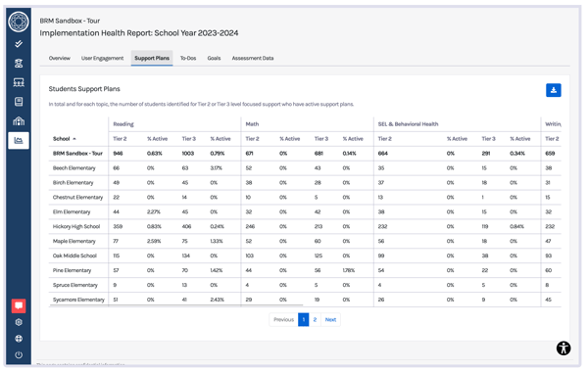588x371 pixels.
Task: Click the Previous pagination button
Action: 283,320
